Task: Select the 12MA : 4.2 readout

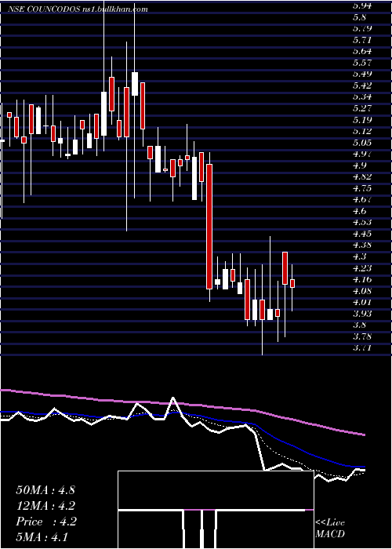Action: (x=45, y=506)
